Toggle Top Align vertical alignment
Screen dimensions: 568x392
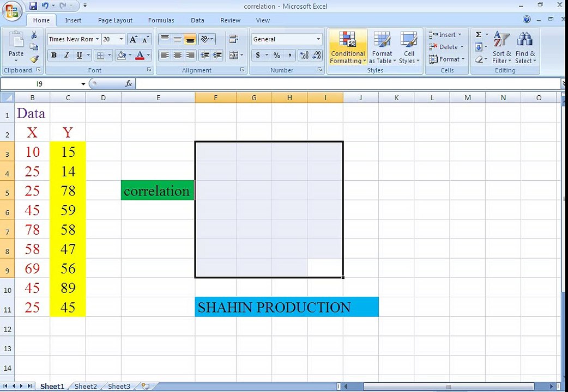click(x=165, y=39)
